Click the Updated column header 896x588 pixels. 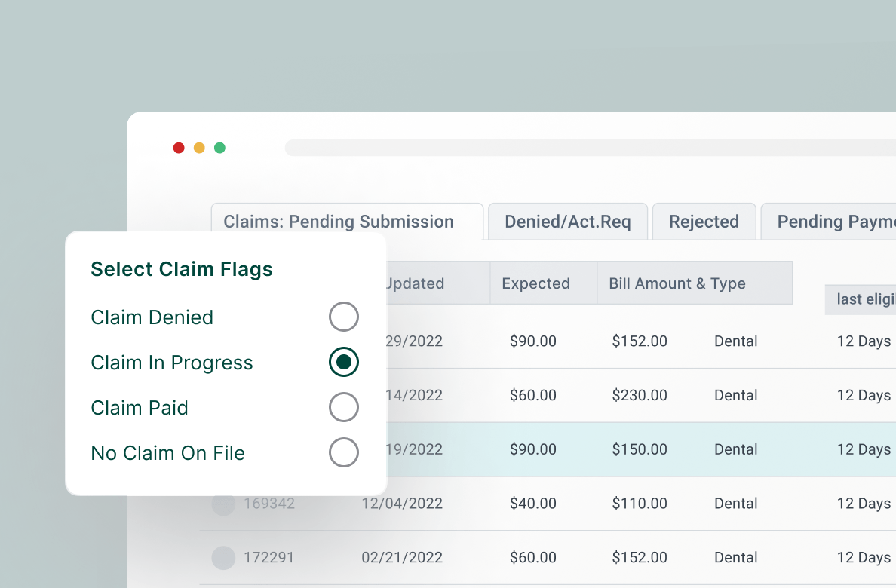coord(437,283)
